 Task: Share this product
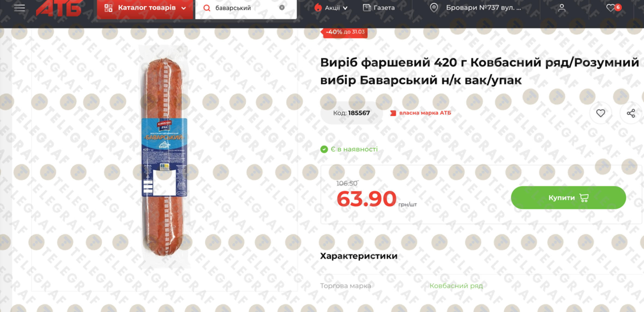click(x=631, y=113)
